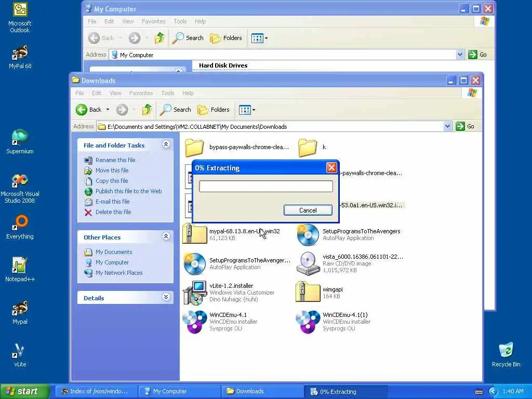The image size is (532, 399).
Task: Click Publish this file to the Web
Action: click(x=129, y=191)
